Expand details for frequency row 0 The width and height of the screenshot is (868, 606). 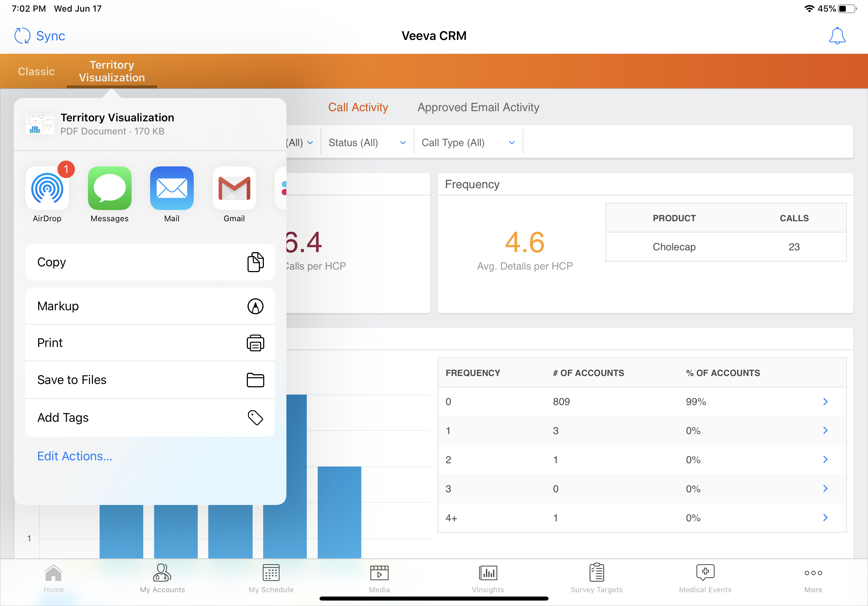[x=825, y=401]
